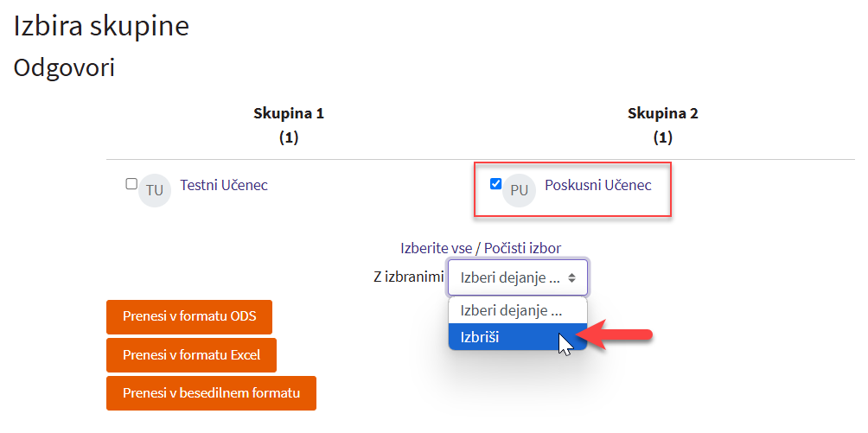Select the 'Izberi dejanje ...' option in the list
868x433 pixels.
pos(518,310)
